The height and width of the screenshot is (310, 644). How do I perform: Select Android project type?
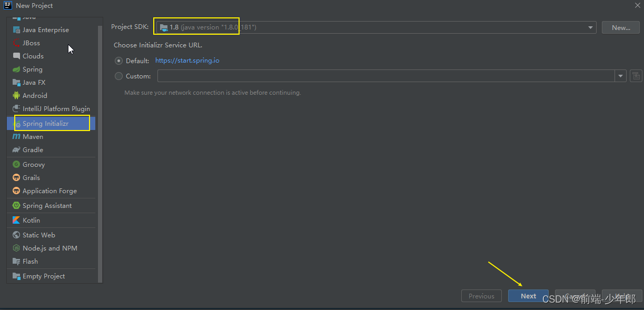[52, 96]
